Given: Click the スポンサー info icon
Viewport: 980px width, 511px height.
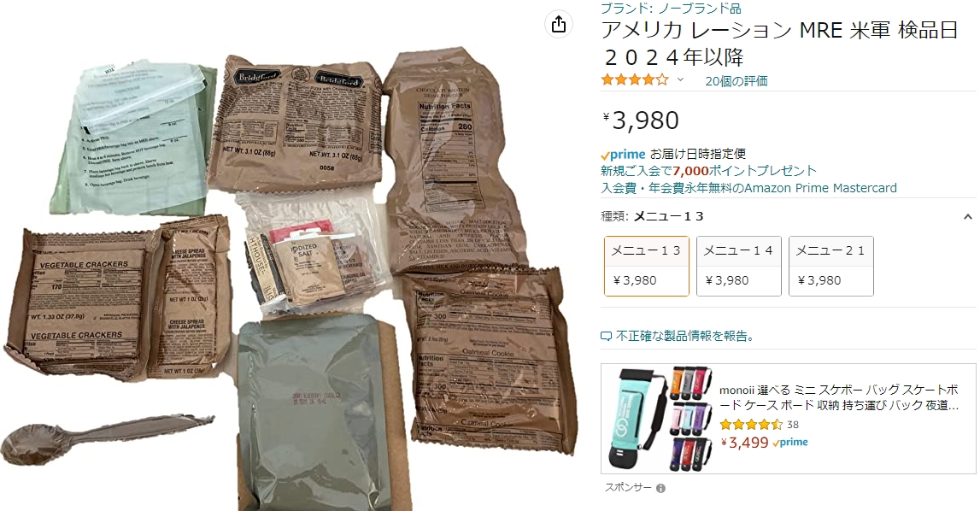Looking at the screenshot, I should click(660, 489).
